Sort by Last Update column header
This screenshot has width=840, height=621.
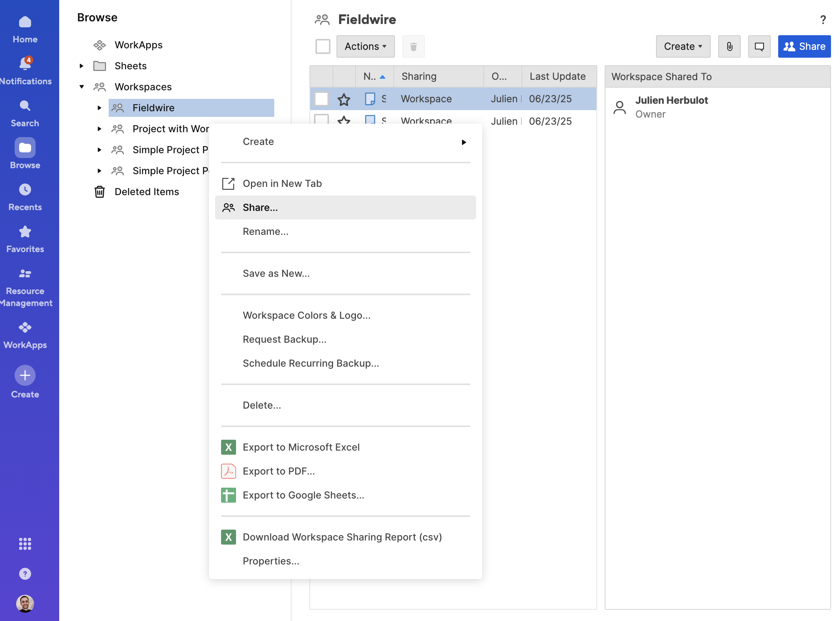pyautogui.click(x=557, y=76)
